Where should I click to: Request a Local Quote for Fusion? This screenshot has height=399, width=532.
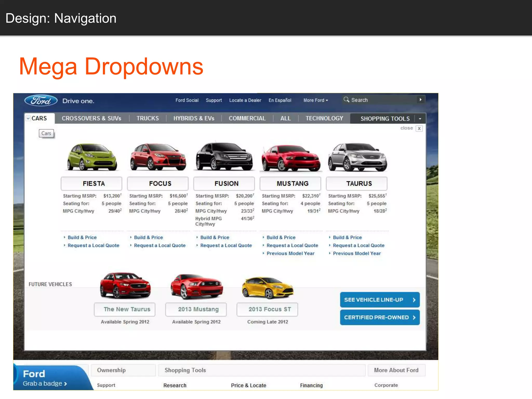tap(226, 245)
